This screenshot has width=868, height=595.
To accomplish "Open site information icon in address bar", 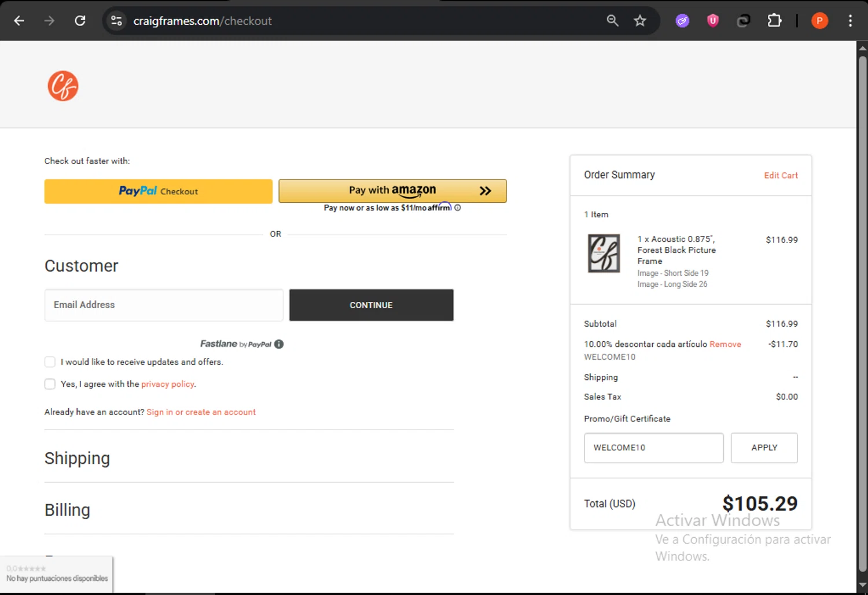I will pyautogui.click(x=116, y=21).
